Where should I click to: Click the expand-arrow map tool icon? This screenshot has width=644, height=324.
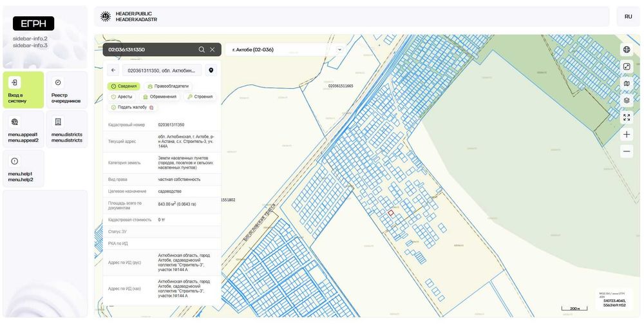pos(627,66)
